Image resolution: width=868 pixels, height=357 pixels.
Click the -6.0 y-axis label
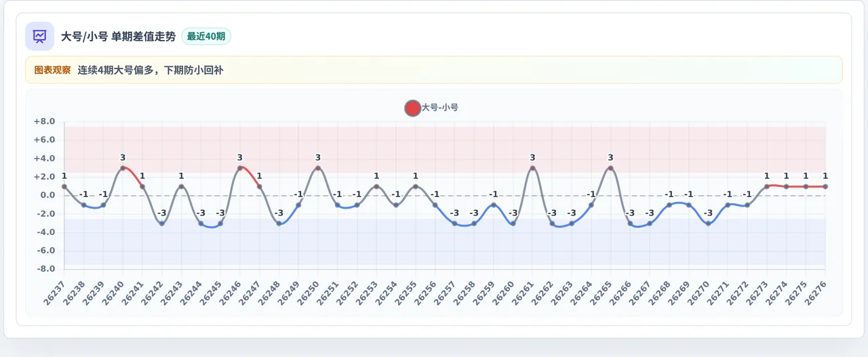tap(45, 251)
